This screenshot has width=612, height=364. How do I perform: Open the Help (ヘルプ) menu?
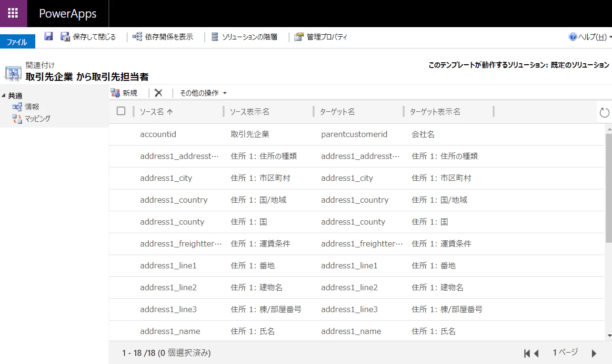point(590,37)
